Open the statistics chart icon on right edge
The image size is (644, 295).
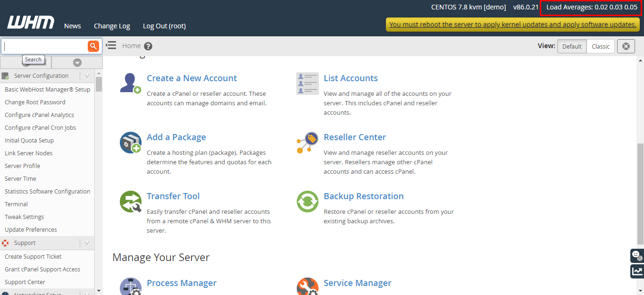[637, 271]
